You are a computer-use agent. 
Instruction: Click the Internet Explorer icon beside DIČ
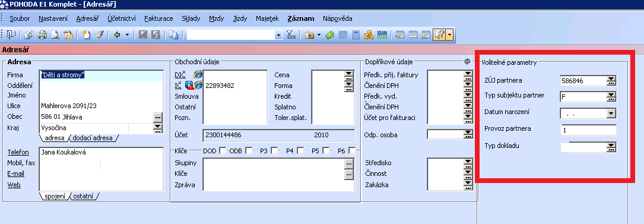[x=198, y=74]
